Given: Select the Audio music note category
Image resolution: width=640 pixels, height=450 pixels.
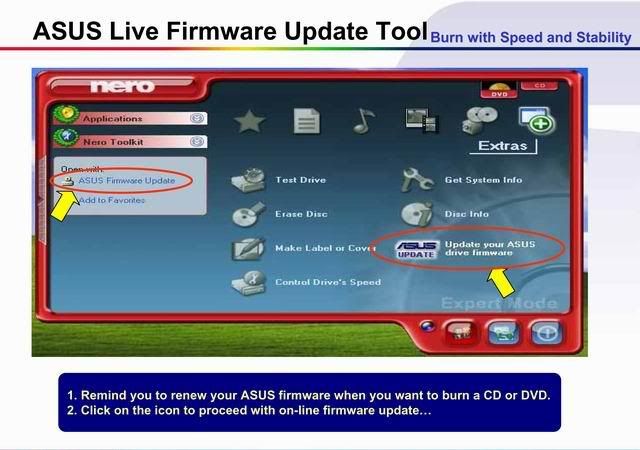Looking at the screenshot, I should [x=364, y=121].
